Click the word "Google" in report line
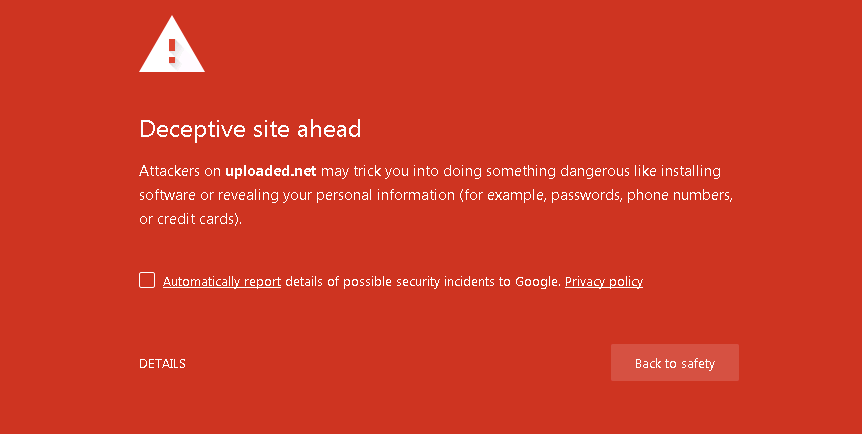Viewport: 862px width, 434px height. pos(538,282)
